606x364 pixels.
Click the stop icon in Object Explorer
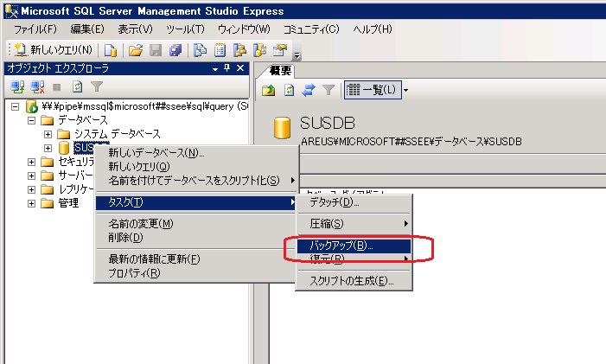57,87
